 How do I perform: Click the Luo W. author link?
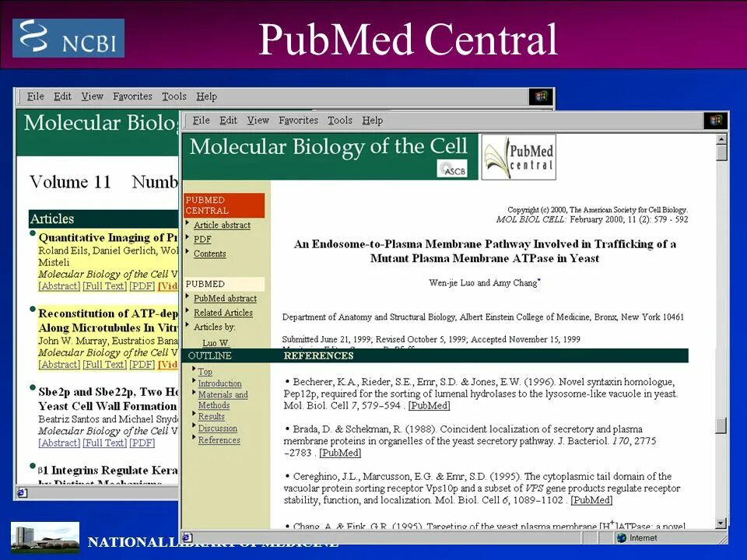pyautogui.click(x=216, y=342)
